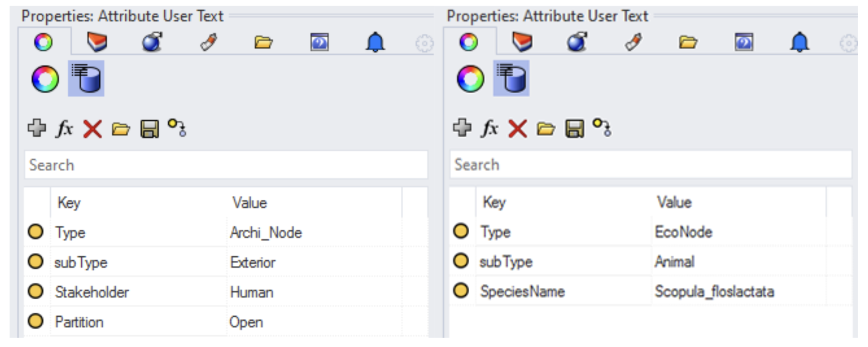Open the bell notifications tab in left panel
This screenshot has height=347, width=868.
[375, 42]
